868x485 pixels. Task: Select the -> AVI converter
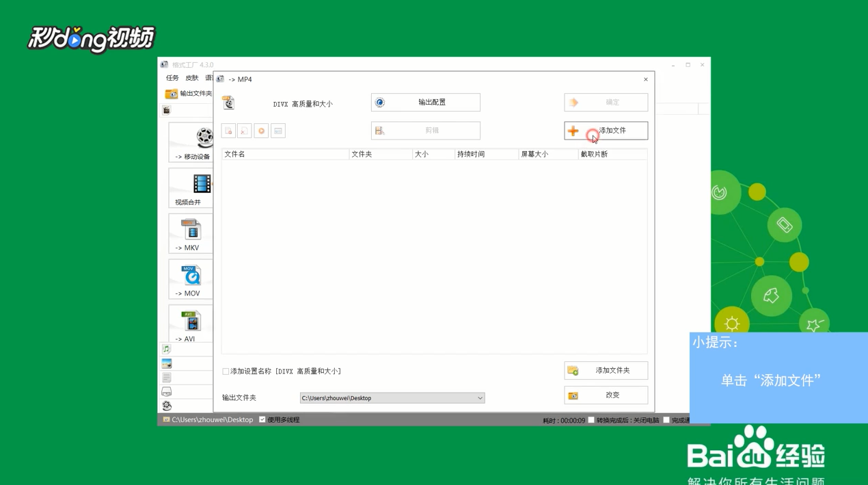click(191, 324)
